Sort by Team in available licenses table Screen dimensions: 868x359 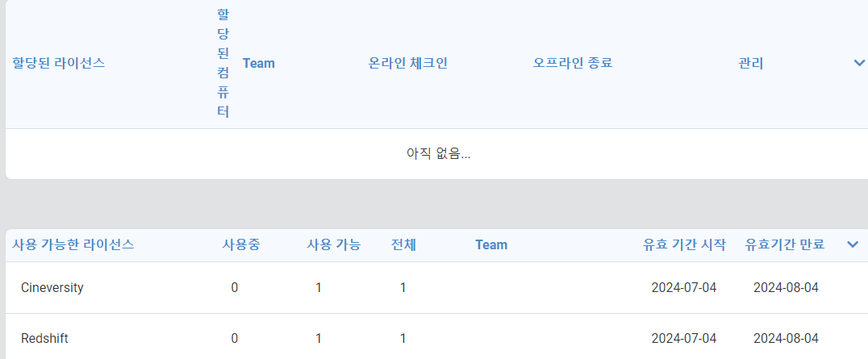coord(491,244)
